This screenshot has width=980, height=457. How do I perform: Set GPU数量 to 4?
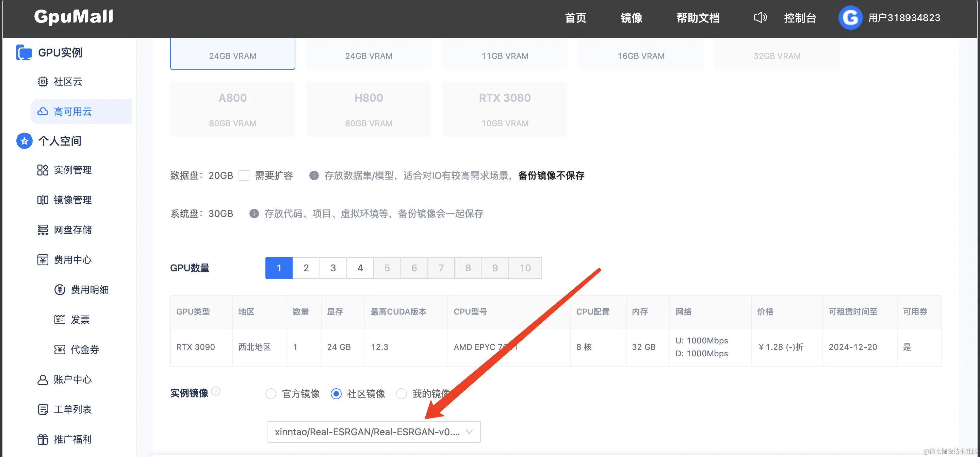click(360, 268)
